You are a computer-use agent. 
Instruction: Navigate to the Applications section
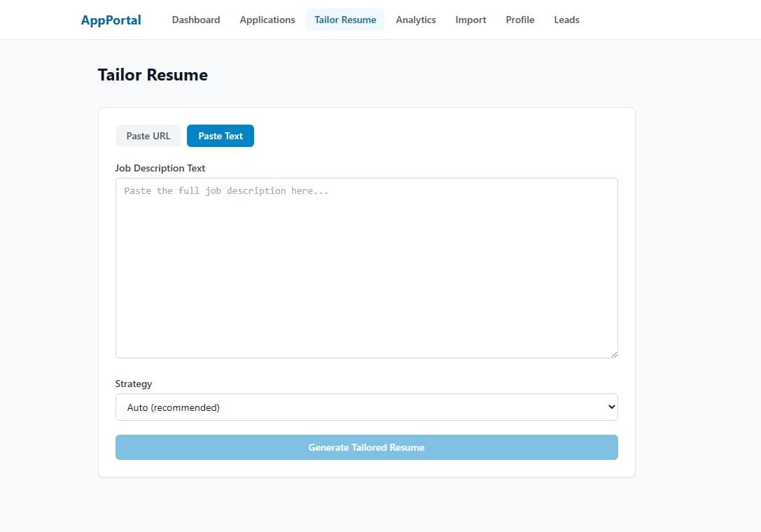pos(267,20)
